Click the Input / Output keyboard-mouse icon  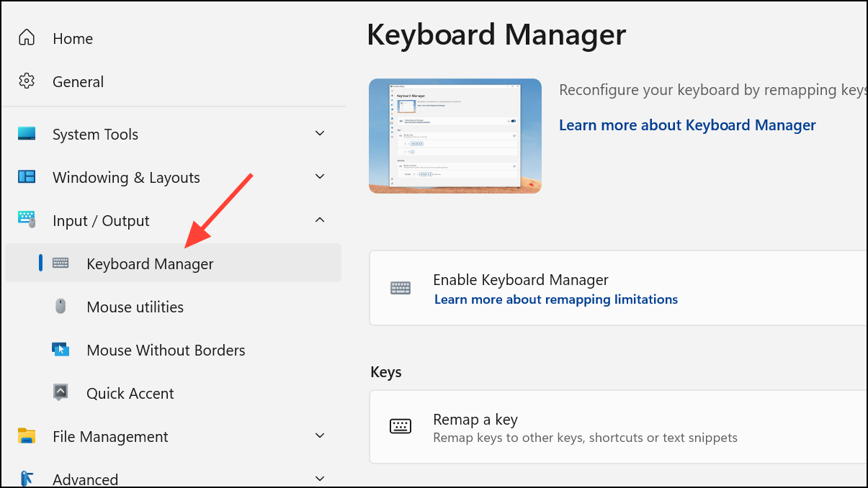click(x=27, y=220)
